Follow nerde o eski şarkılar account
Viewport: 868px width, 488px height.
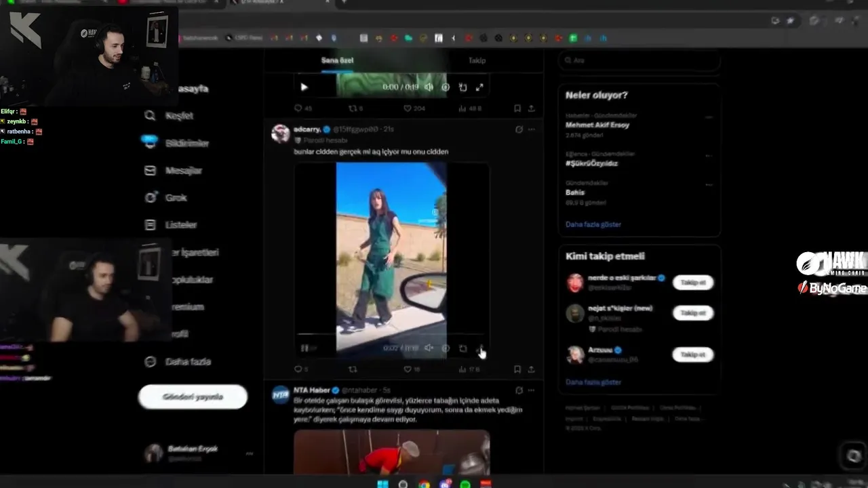point(693,283)
